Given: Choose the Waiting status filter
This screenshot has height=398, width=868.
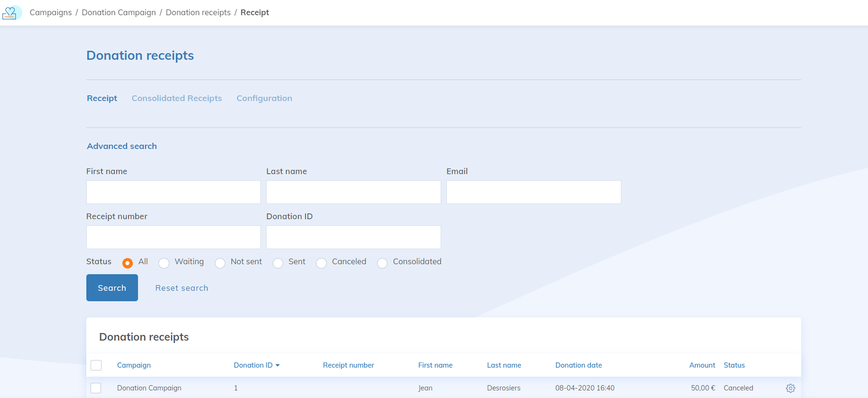Looking at the screenshot, I should click(x=164, y=263).
